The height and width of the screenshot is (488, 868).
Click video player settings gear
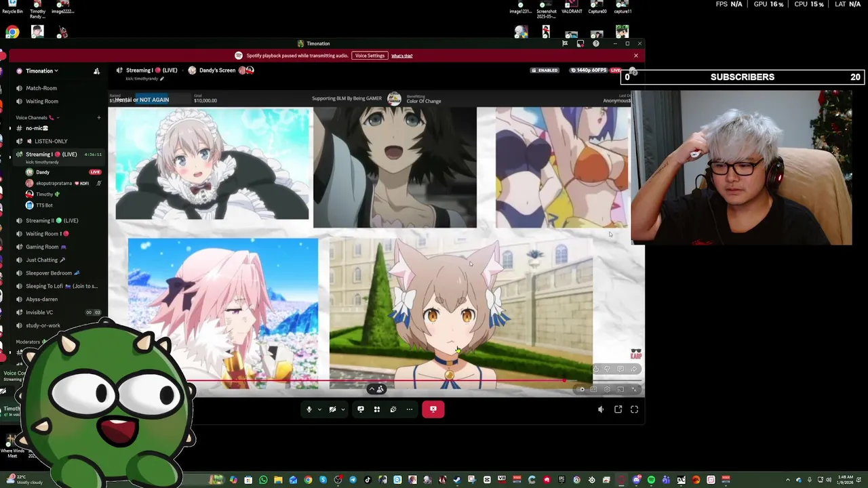[x=607, y=389]
